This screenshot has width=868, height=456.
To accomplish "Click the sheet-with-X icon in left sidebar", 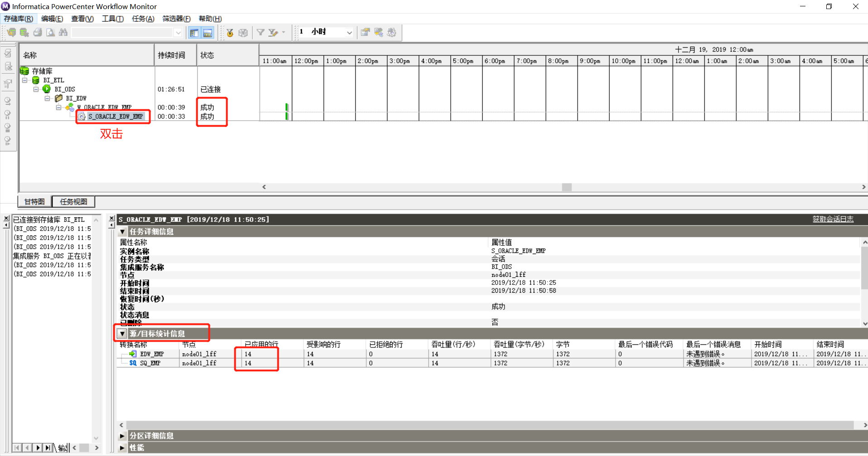I will (8, 67).
